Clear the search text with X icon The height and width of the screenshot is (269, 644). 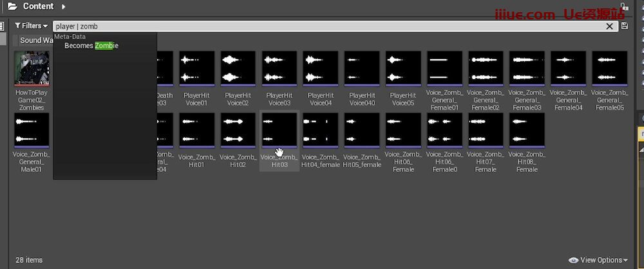click(610, 26)
